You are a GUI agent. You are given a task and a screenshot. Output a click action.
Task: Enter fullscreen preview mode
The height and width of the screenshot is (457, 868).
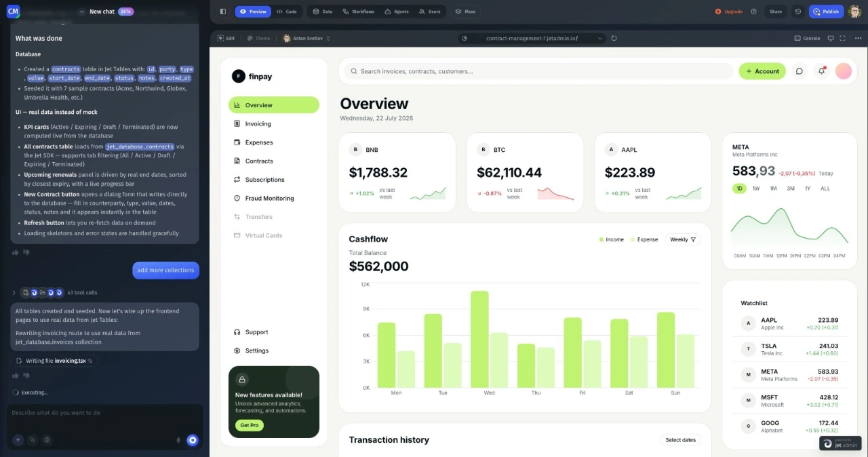click(x=842, y=38)
